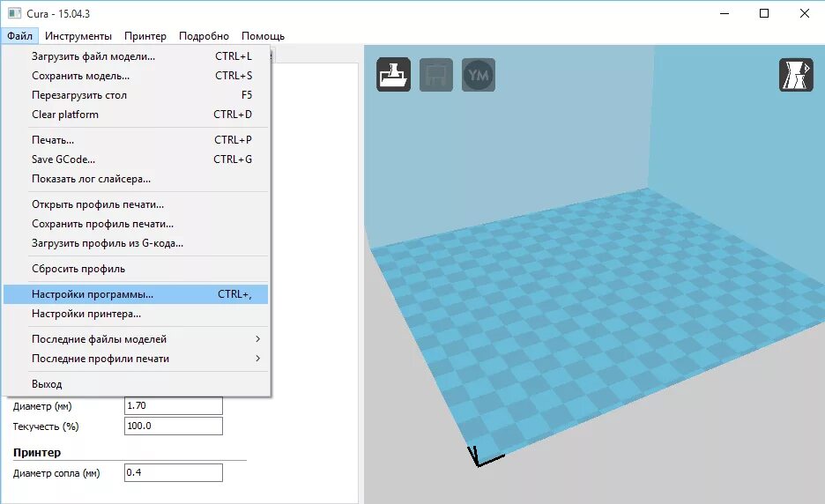This screenshot has height=504, width=825.
Task: Click the Текучесть (%) input field
Action: click(173, 426)
